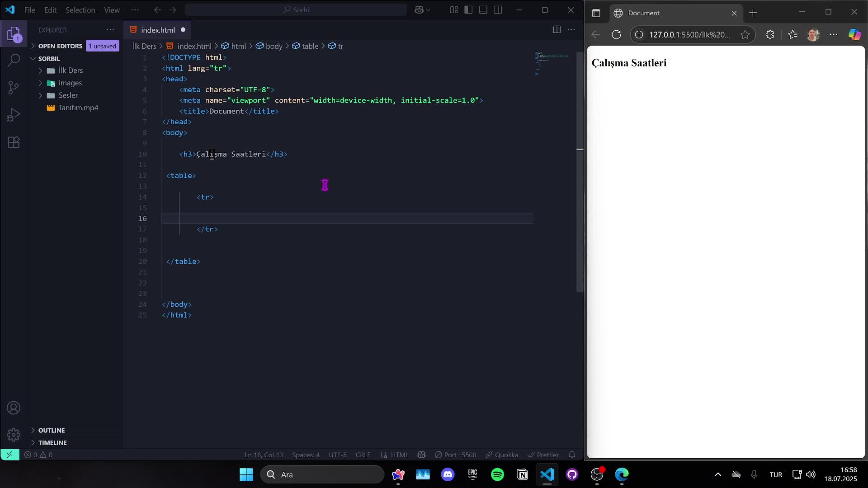This screenshot has height=488, width=868.
Task: Open Source Control view
Action: tap(14, 87)
